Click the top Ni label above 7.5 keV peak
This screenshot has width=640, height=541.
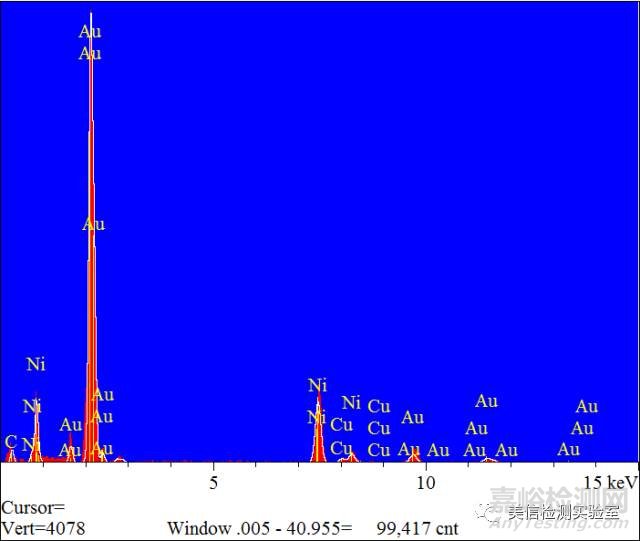coord(317,385)
